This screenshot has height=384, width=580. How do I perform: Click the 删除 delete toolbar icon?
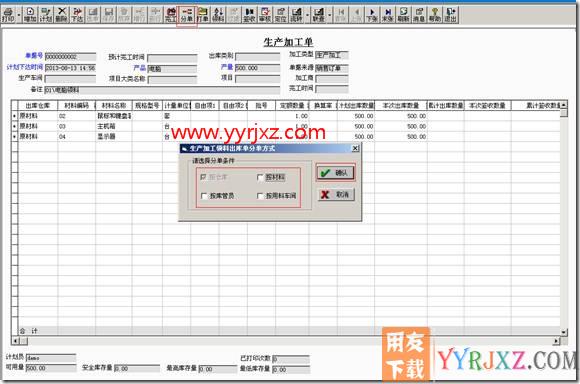click(x=61, y=15)
